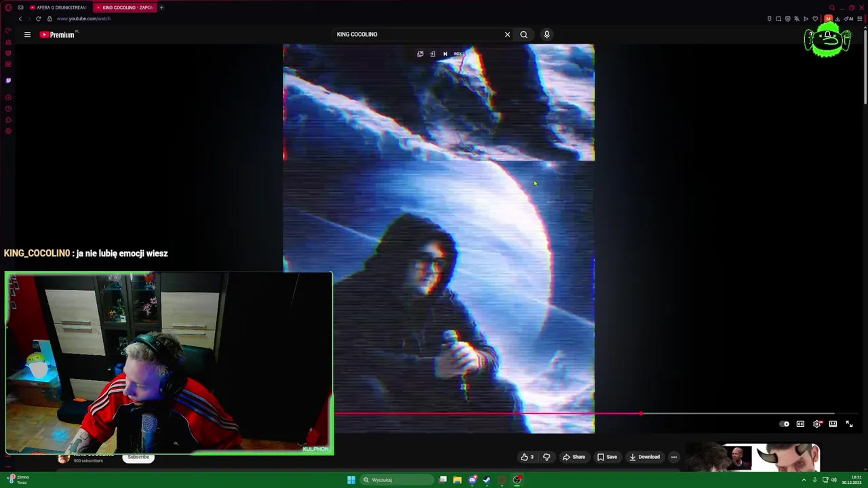Open the sidebar settings gear
This screenshot has height=488, width=868.
tap(8, 131)
